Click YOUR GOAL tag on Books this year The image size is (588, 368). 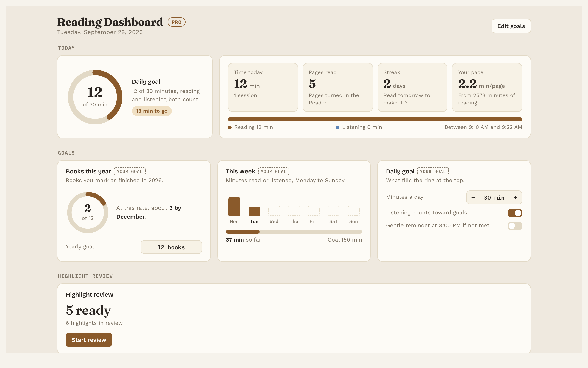tap(130, 171)
